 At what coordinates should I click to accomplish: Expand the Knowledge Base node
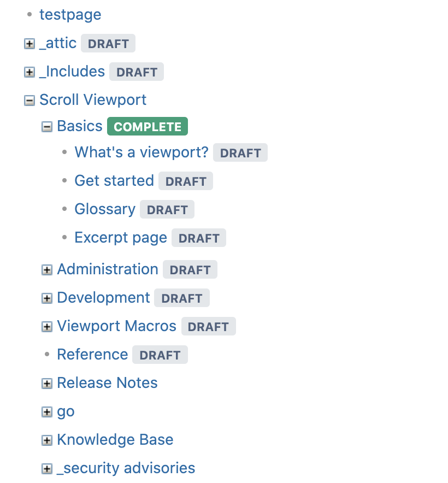click(x=47, y=440)
